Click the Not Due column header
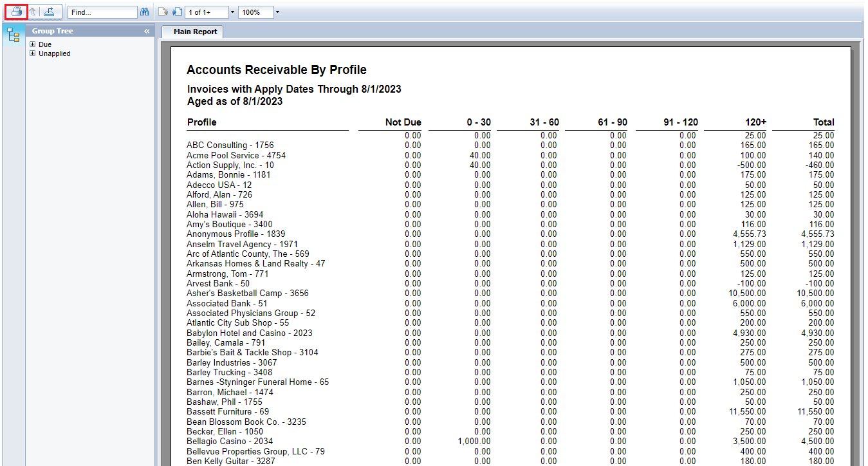868x466 pixels. coord(403,122)
